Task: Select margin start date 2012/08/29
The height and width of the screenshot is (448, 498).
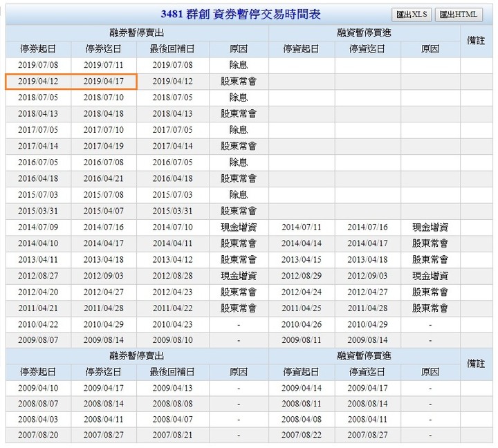Action: [x=301, y=276]
